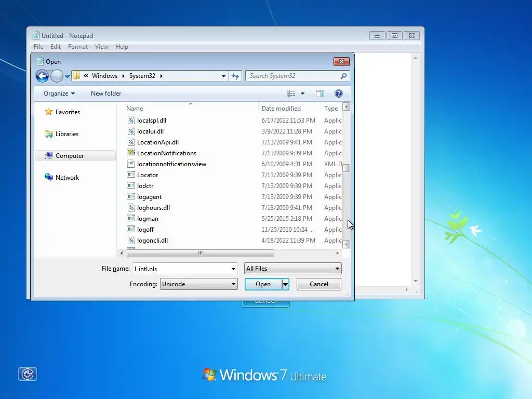The width and height of the screenshot is (532, 399).
Task: Open the All Files type dropdown
Action: tap(293, 269)
